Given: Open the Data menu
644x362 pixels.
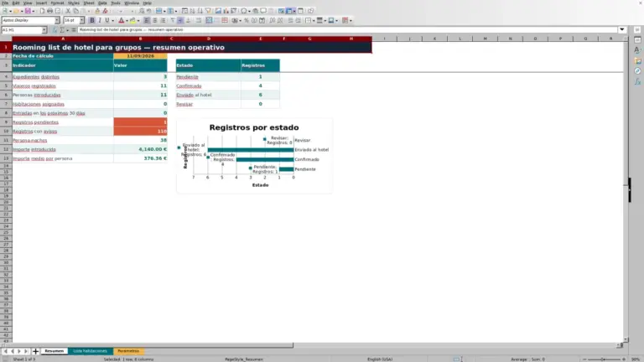Looking at the screenshot, I should point(102,3).
